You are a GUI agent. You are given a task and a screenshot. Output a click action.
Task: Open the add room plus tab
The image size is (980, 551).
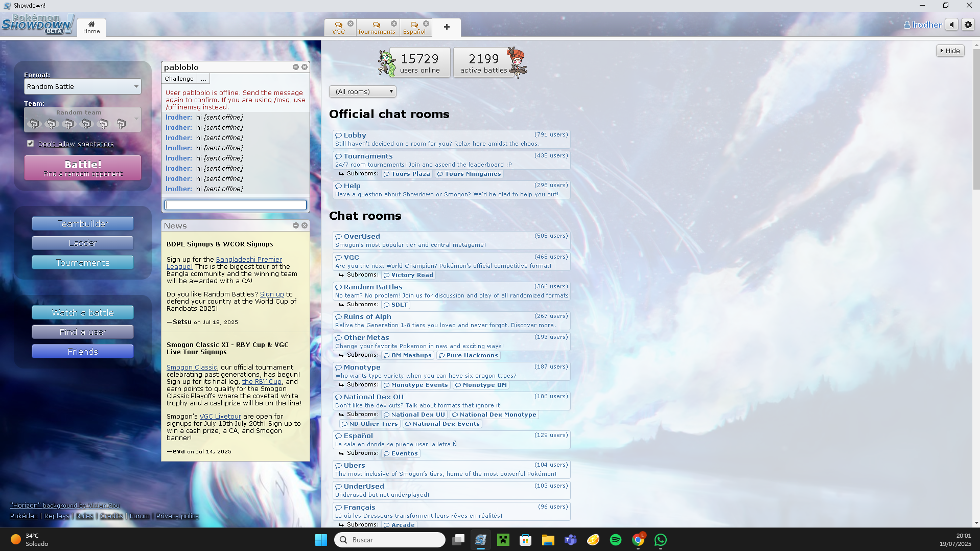[x=447, y=27]
